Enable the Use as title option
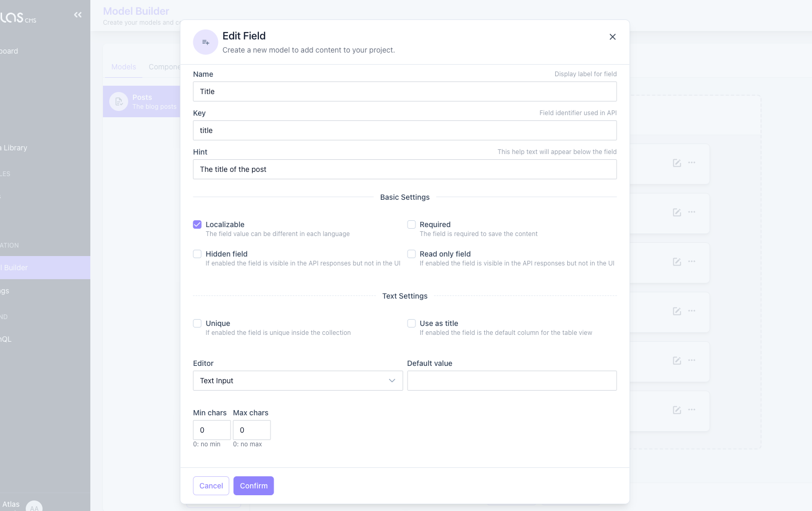 click(411, 323)
